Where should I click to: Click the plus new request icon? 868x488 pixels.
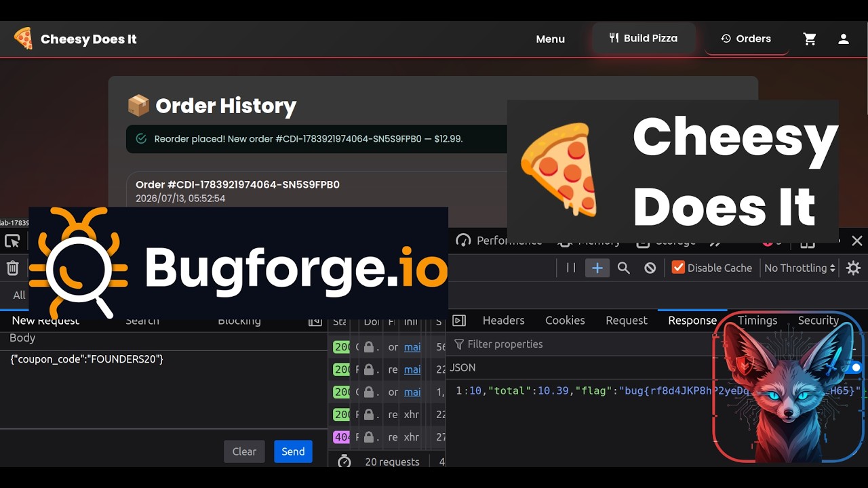(x=597, y=268)
